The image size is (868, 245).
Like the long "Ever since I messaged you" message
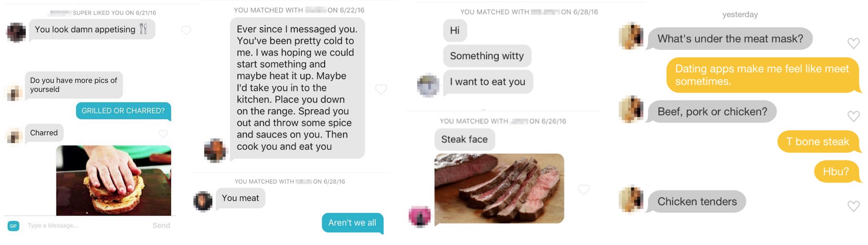[381, 89]
